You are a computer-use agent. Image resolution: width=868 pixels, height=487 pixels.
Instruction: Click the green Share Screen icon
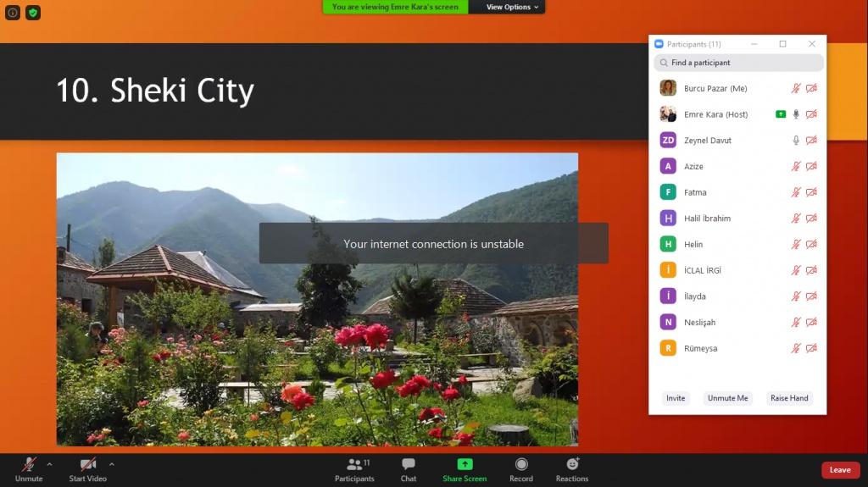pos(465,465)
